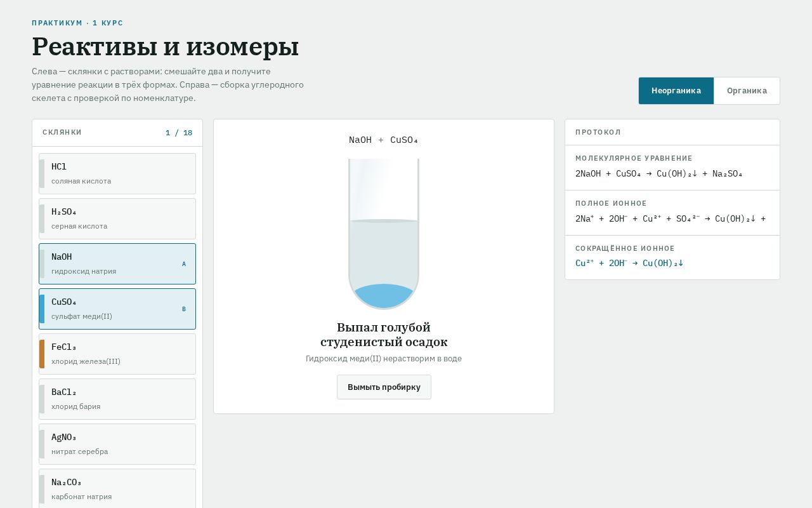Select the FeCl₃ iron chloride flask
This screenshot has width=812, height=508.
[117, 354]
